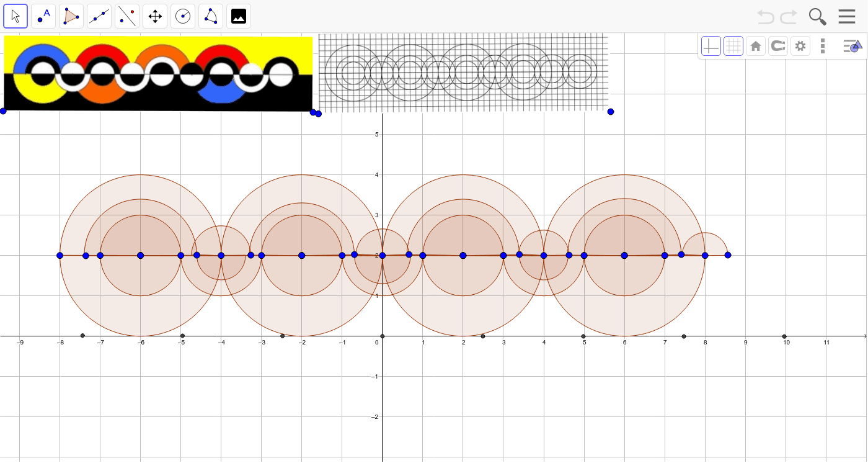This screenshot has width=868, height=463.
Task: Select small black point at x = 10 on x-axis
Action: click(x=784, y=336)
